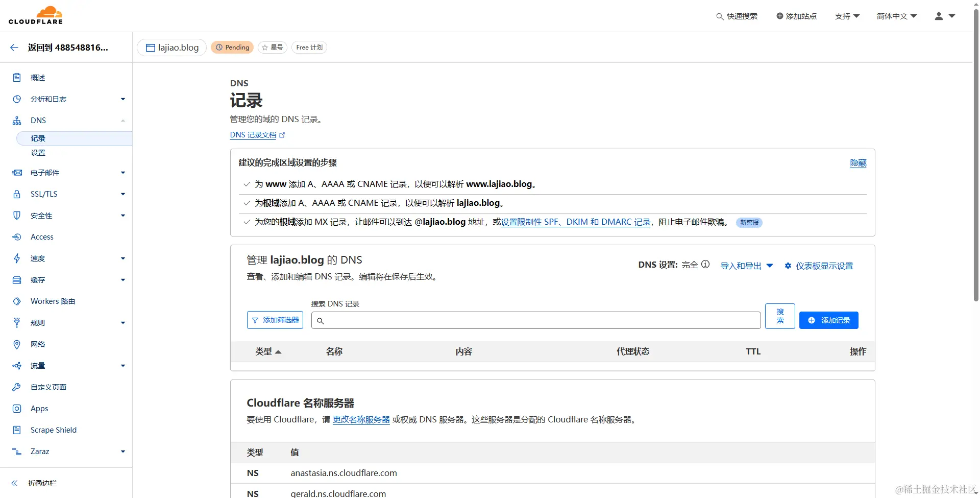Click the Apps icon in sidebar
980x498 pixels.
pos(17,409)
